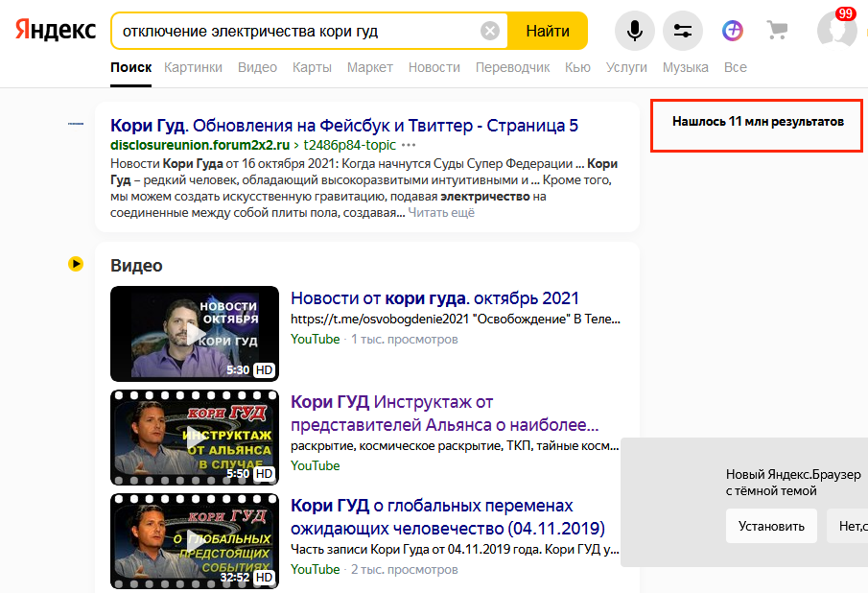Select the Поиск tab

coord(130,67)
